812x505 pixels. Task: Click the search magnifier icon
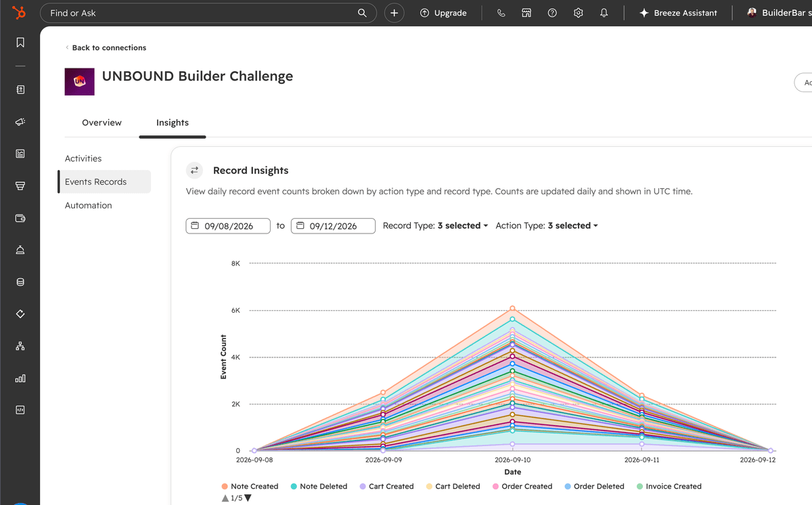[363, 13]
